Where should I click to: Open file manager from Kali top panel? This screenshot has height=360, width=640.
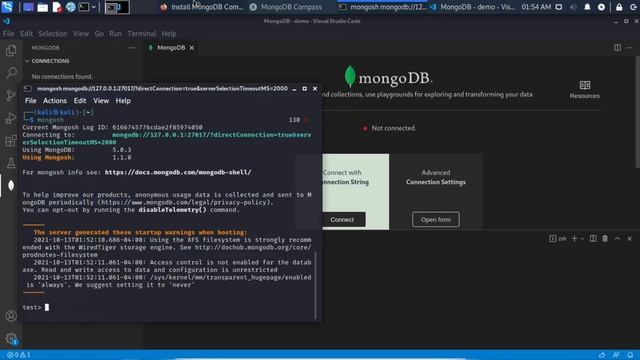(x=42, y=7)
